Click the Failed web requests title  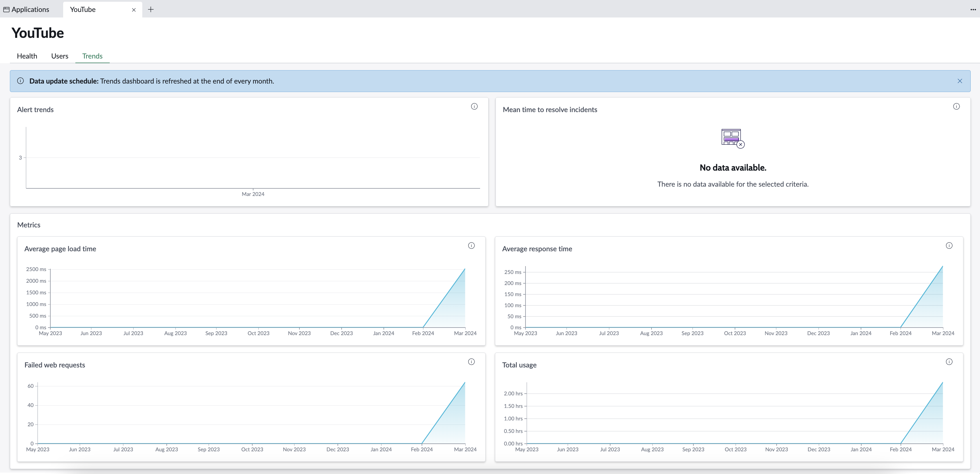click(x=55, y=365)
